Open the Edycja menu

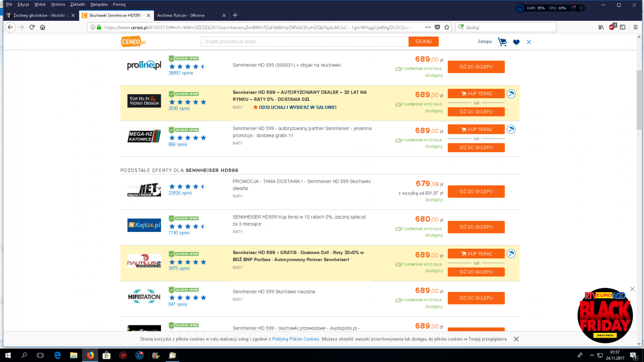(x=23, y=4)
